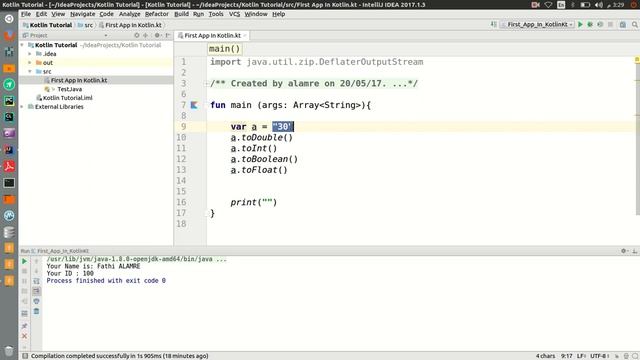This screenshot has height=360, width=640.
Task: Click the src breadcrumb in navigation bar
Action: (x=85, y=25)
